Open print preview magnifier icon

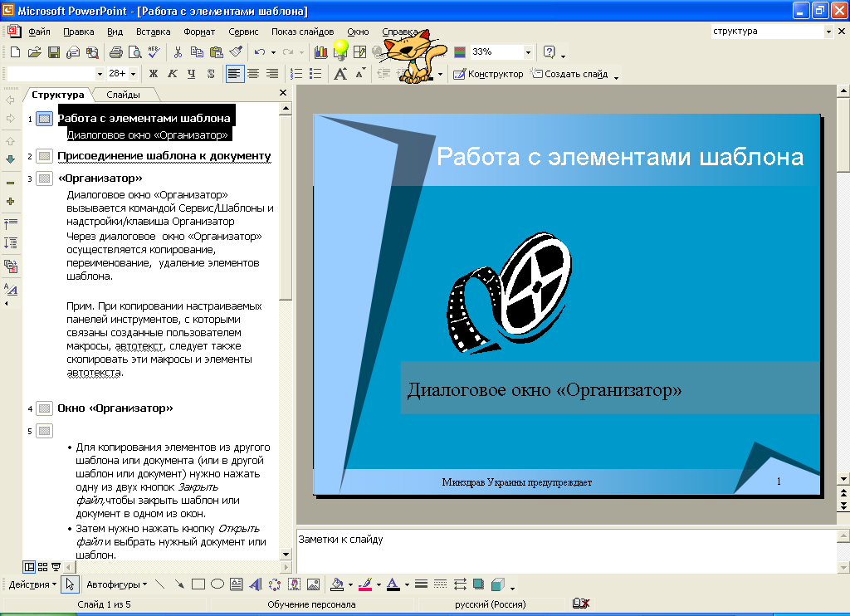click(x=134, y=52)
